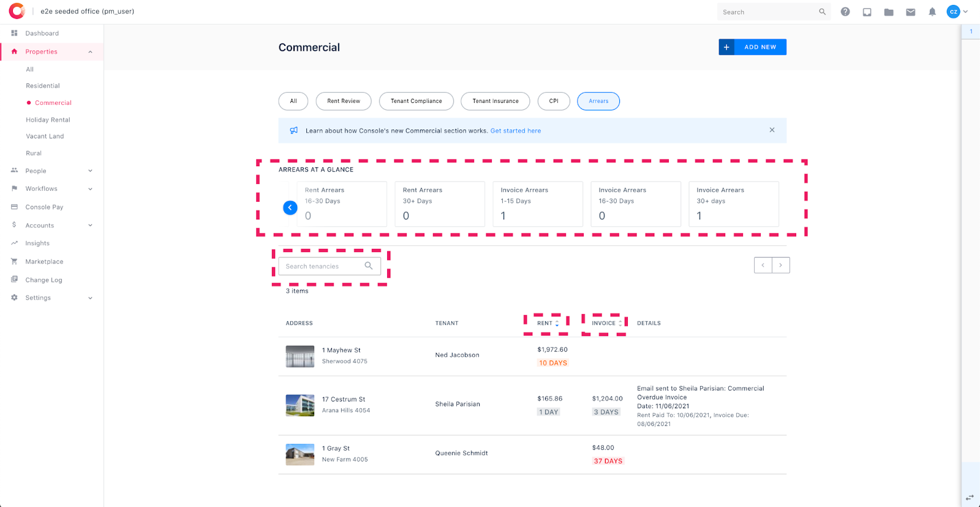Screen dimensions: 980x507
Task: Open the inbox tray icon
Action: pos(867,12)
